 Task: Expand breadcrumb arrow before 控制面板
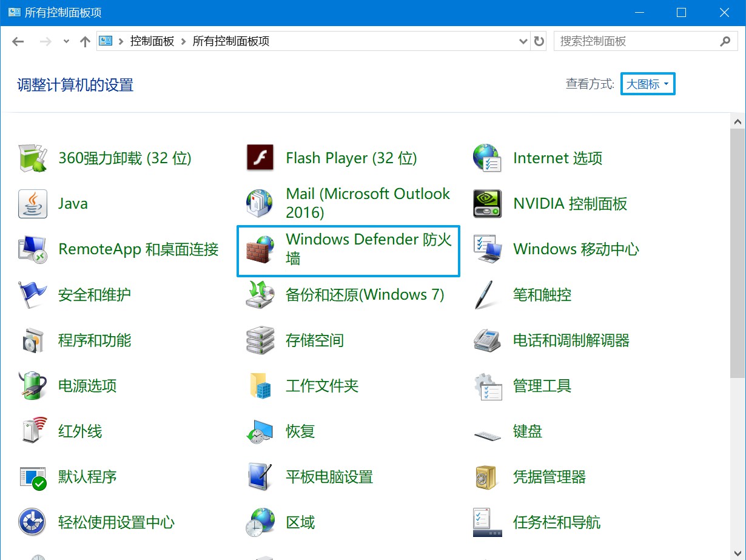coord(121,41)
